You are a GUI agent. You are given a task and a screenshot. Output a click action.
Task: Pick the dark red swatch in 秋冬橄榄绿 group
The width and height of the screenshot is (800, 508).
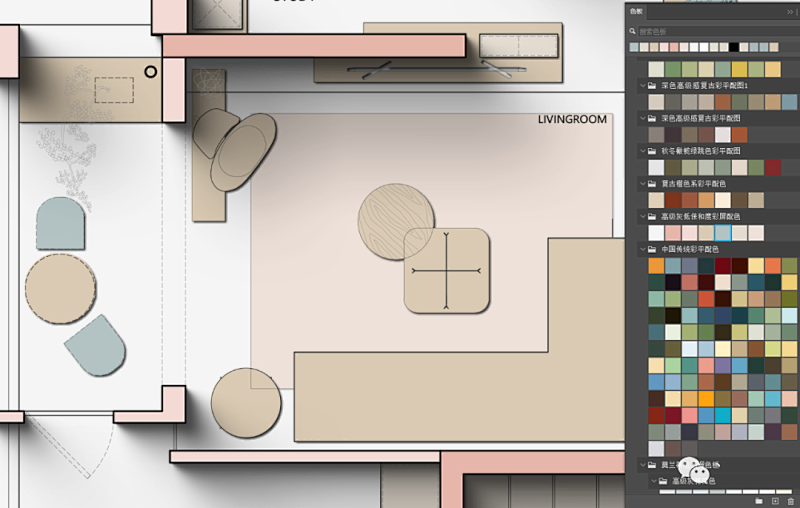click(x=772, y=168)
